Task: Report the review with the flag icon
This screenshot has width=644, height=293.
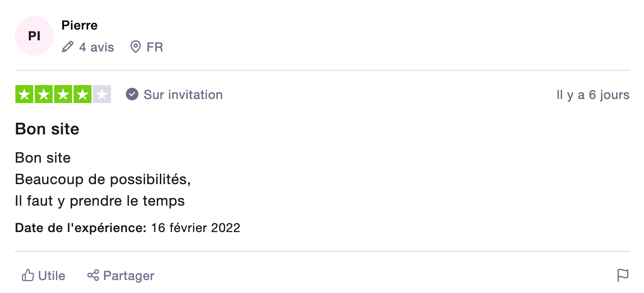Action: tap(623, 275)
